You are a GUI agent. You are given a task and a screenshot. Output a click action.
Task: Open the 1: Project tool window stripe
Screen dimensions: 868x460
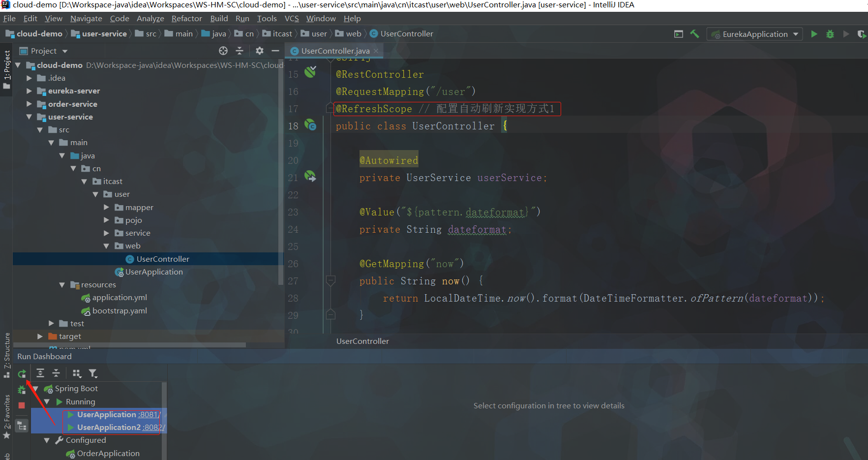tap(6, 69)
